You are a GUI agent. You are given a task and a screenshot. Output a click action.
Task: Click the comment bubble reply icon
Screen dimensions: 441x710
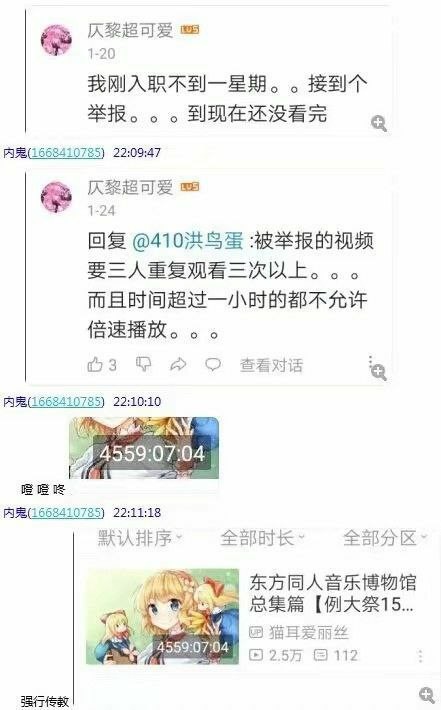pyautogui.click(x=213, y=364)
